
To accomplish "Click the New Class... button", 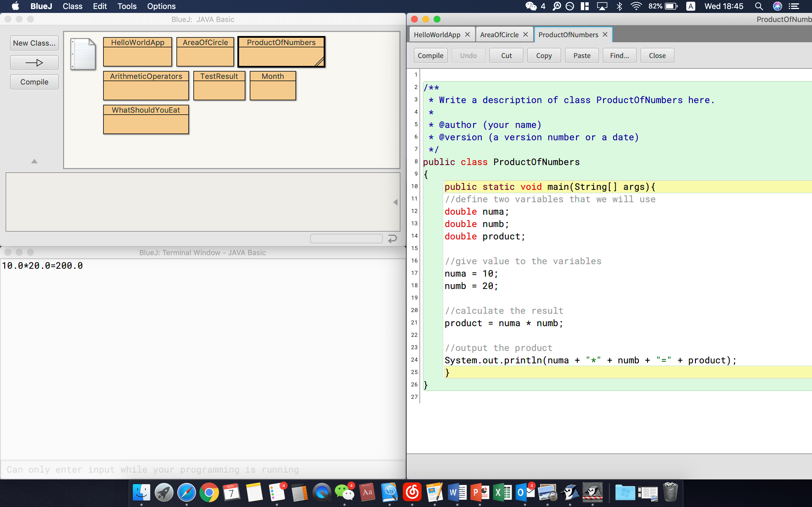I will [x=34, y=43].
